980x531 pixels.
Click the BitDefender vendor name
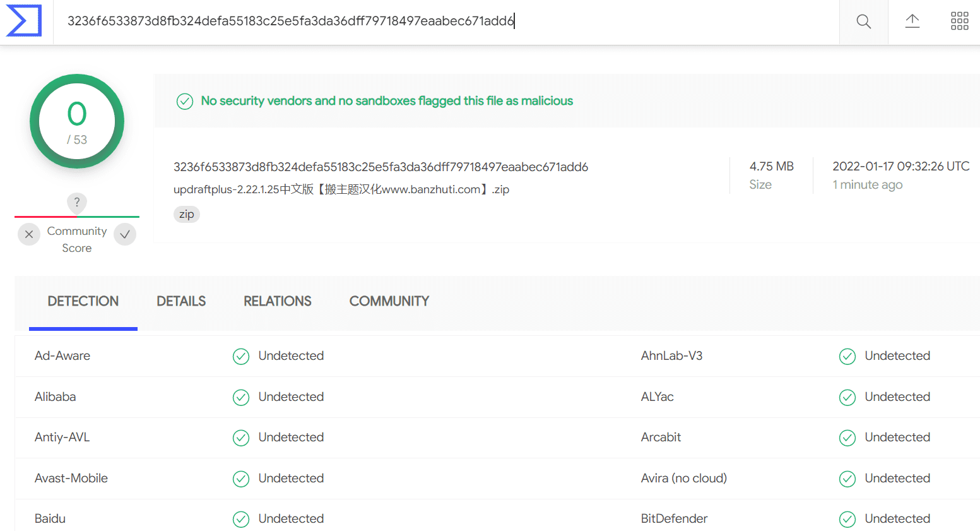coord(674,519)
